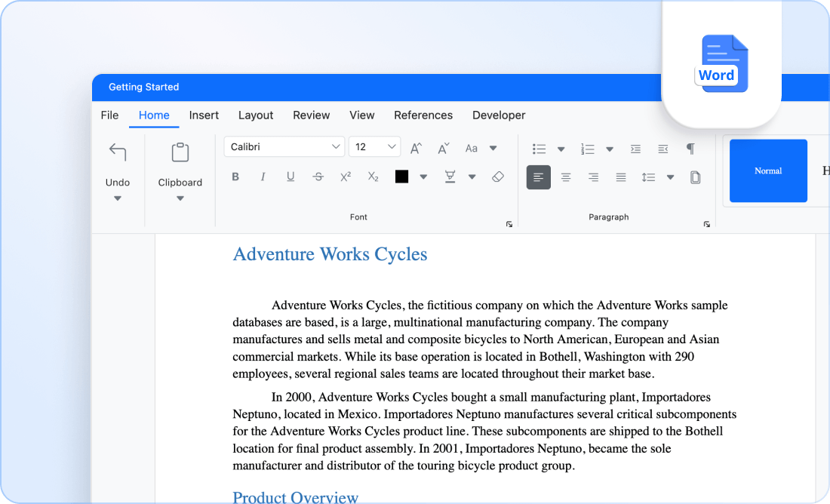This screenshot has width=830, height=504.
Task: Select the superscript icon
Action: (345, 177)
